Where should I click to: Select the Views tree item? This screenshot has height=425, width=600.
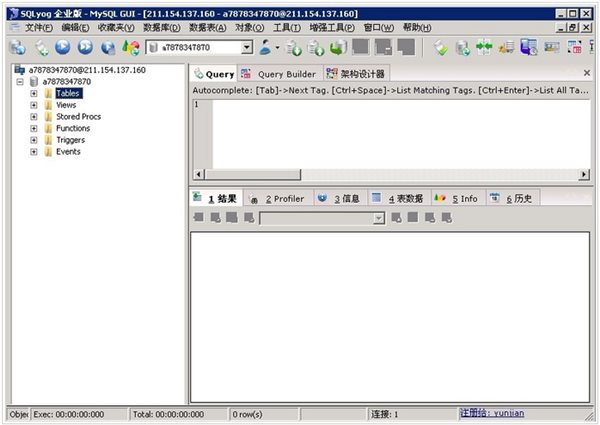tap(66, 105)
